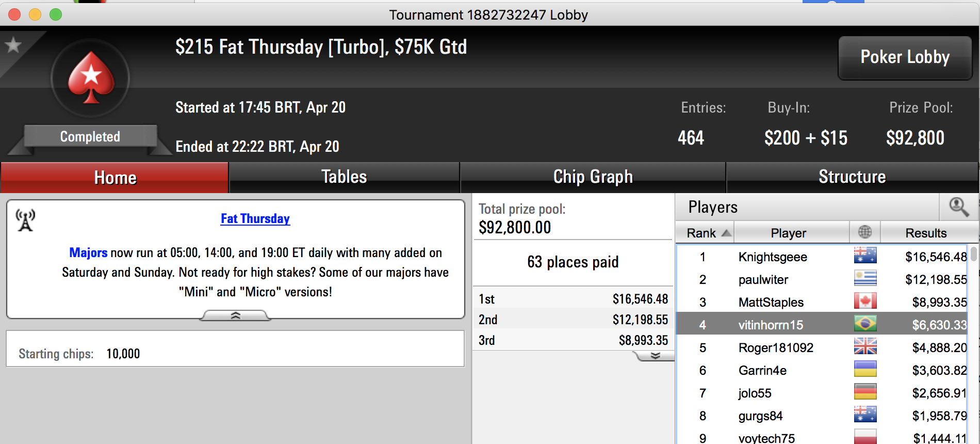Collapse the Fat Thursday news panel

point(235,315)
